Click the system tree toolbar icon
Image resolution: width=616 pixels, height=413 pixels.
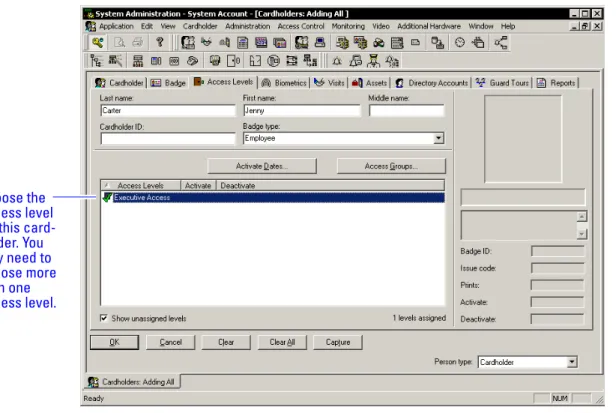(96, 61)
